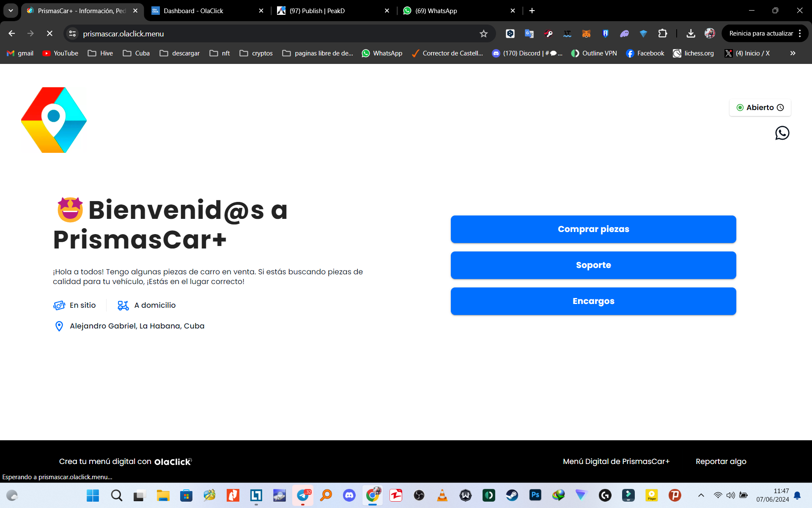
Task: Open the YouTube bookmark
Action: (x=60, y=53)
